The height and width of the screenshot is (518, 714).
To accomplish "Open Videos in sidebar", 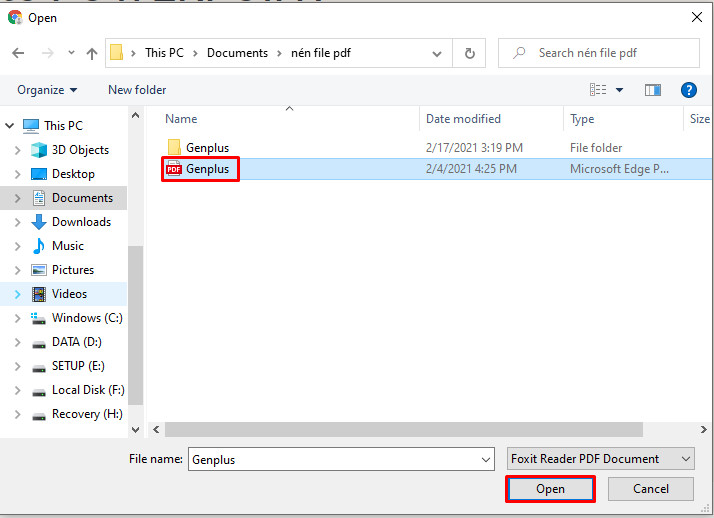I will [69, 294].
